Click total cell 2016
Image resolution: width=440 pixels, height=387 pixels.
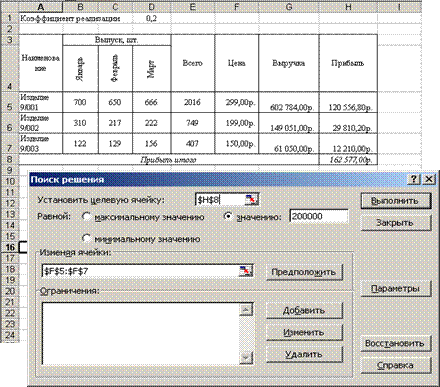pyautogui.click(x=193, y=102)
